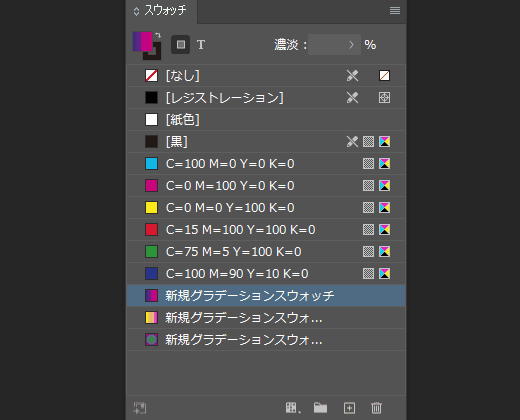Click the trash icon to delete swatch
Viewport: 520px width, 420px height.
pos(376,408)
